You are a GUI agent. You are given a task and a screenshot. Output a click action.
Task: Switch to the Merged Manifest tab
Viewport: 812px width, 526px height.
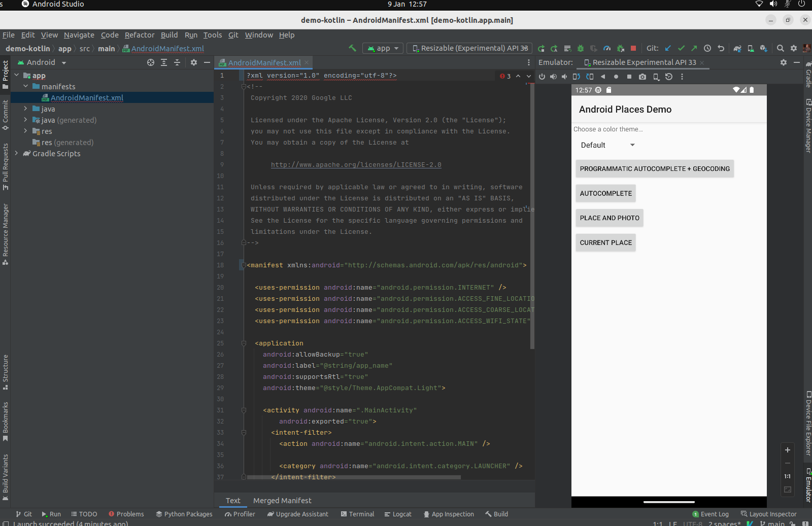pos(282,501)
